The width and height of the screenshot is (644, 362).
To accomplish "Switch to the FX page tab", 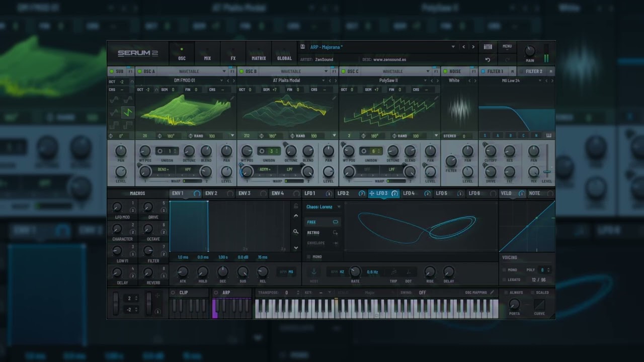I will tap(233, 54).
